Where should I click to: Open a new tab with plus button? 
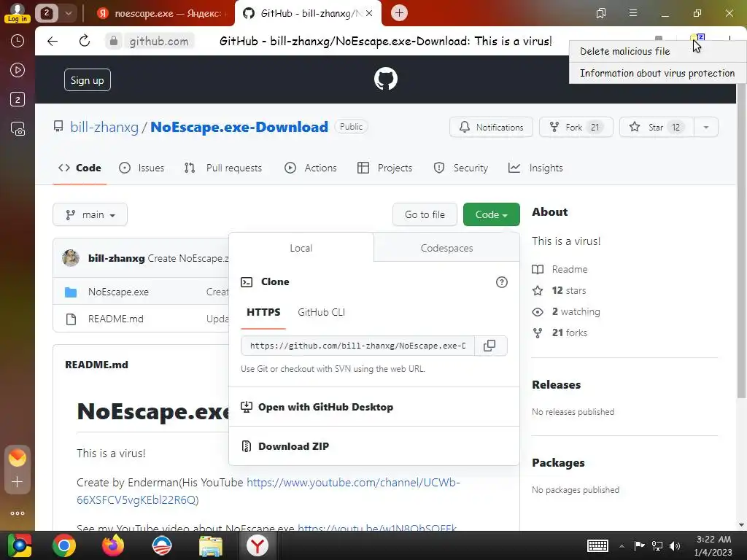pyautogui.click(x=399, y=13)
